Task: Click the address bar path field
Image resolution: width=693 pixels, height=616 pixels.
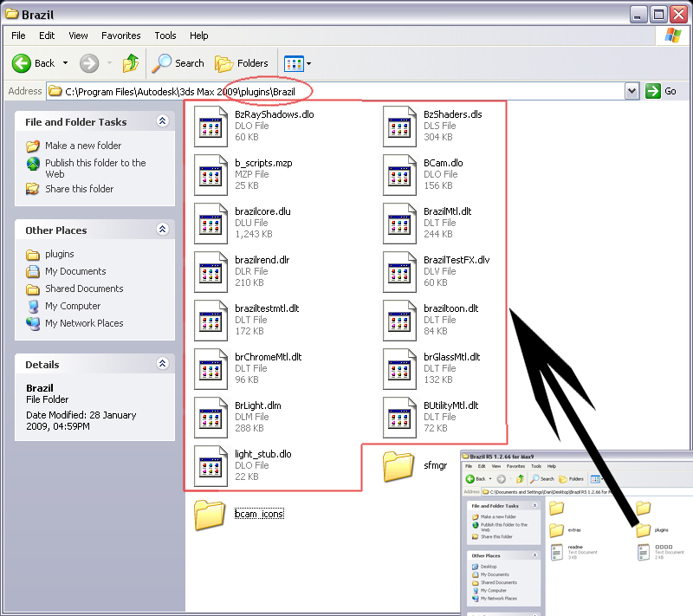Action: coord(336,92)
